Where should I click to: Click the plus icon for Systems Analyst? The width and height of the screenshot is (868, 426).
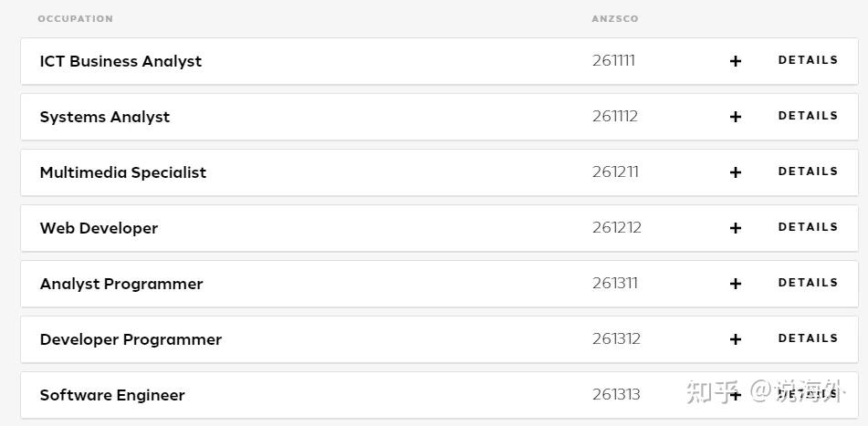(x=736, y=117)
